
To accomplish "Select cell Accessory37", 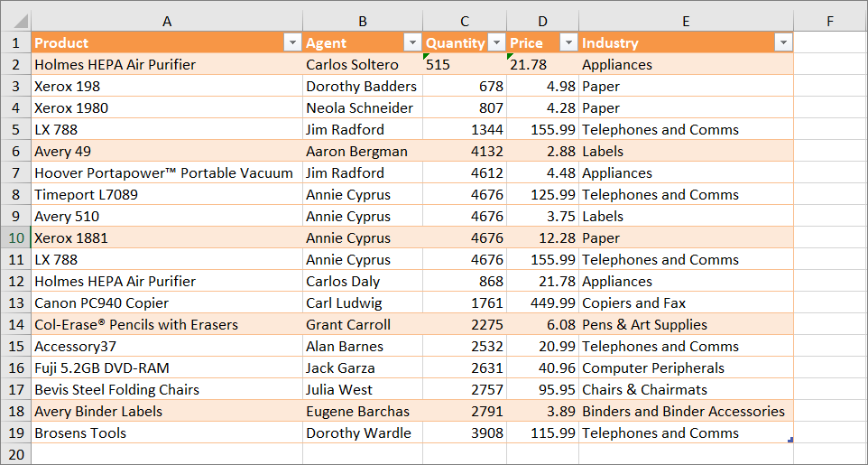I will [167, 346].
